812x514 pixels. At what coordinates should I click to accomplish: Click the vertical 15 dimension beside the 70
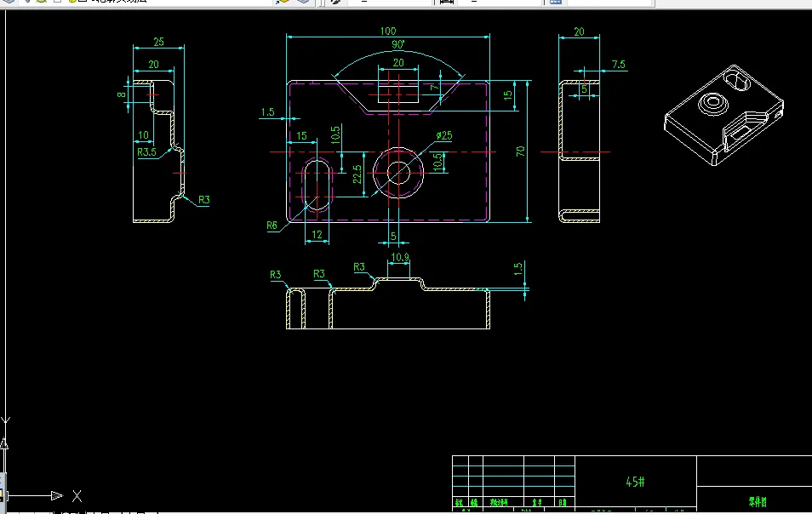click(x=507, y=95)
